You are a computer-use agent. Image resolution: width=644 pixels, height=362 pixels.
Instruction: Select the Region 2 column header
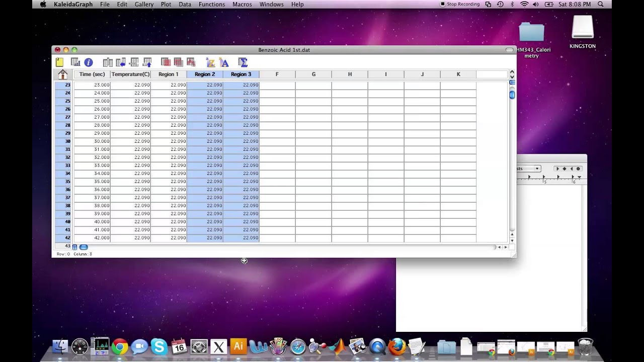pyautogui.click(x=205, y=74)
